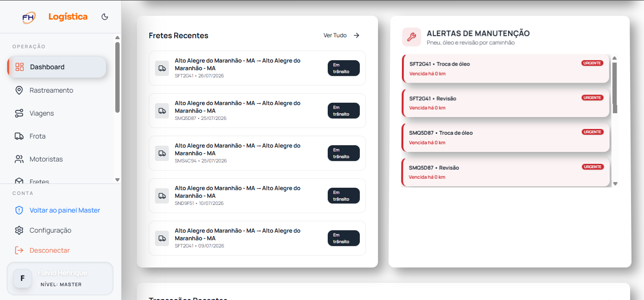Click freight text SND9F51 • 10/07/2026
Image resolution: width=644 pixels, height=300 pixels.
pos(199,204)
